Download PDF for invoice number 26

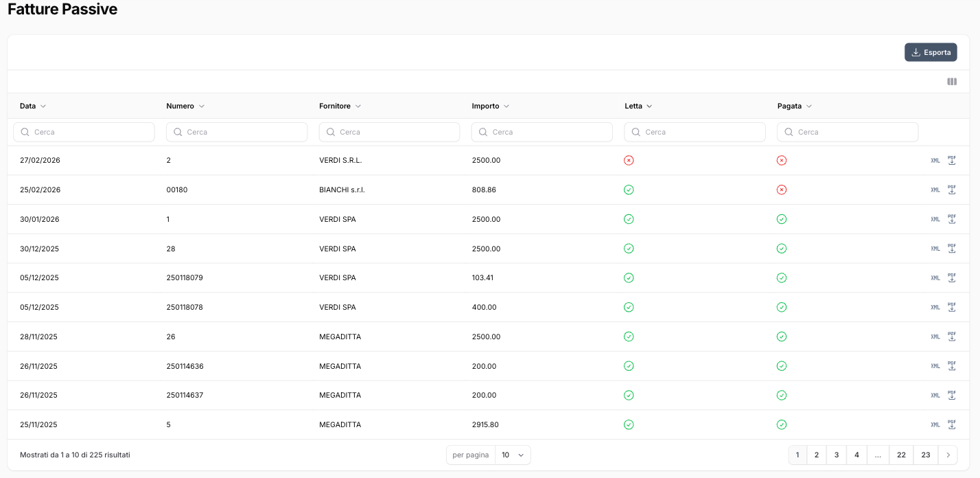pos(952,337)
